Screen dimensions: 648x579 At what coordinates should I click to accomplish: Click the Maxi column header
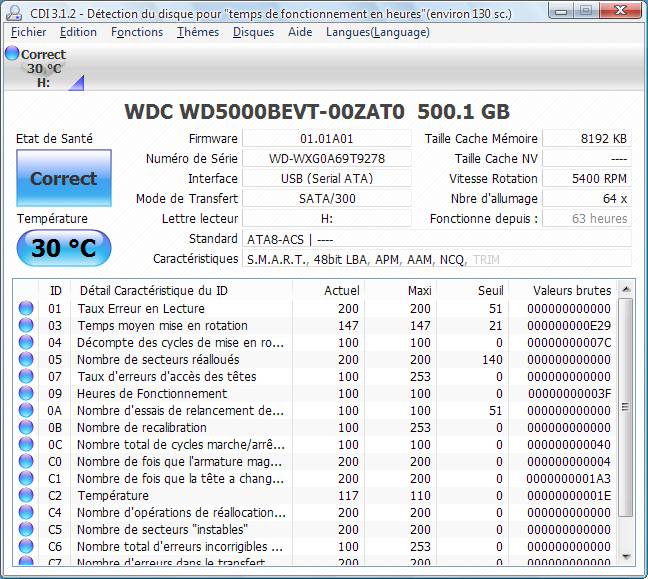(x=400, y=291)
